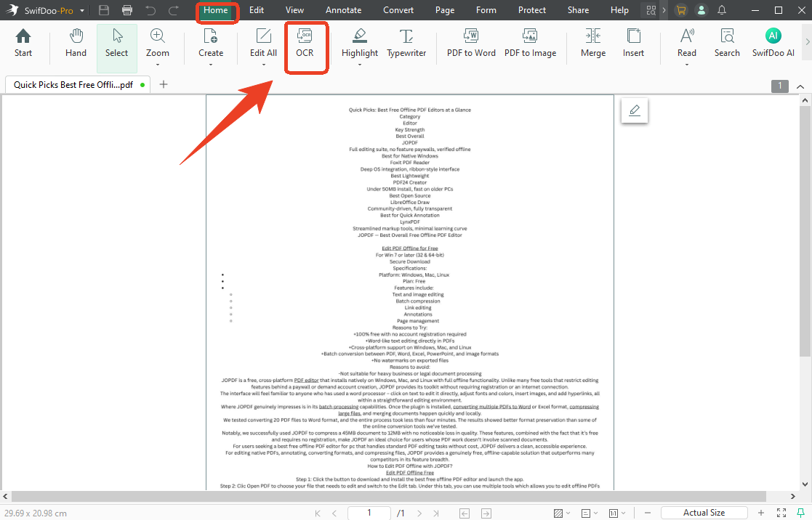The image size is (812, 520).
Task: Open the Search tool
Action: (727, 44)
